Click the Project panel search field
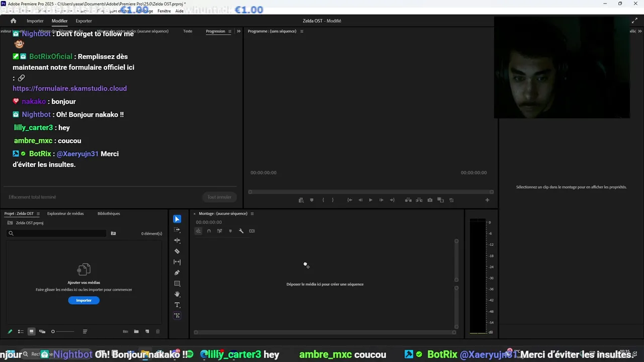644x362 pixels. [57, 233]
